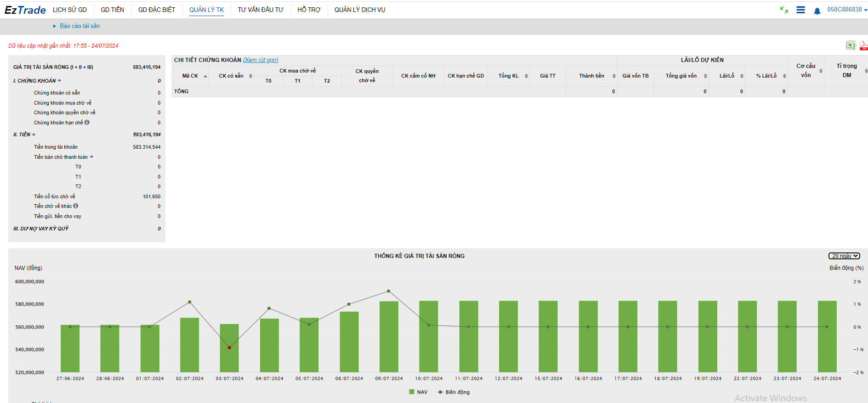Click III. DƯ NỢ VAY KÝ QUỸ row
The image size is (868, 403).
click(x=87, y=229)
